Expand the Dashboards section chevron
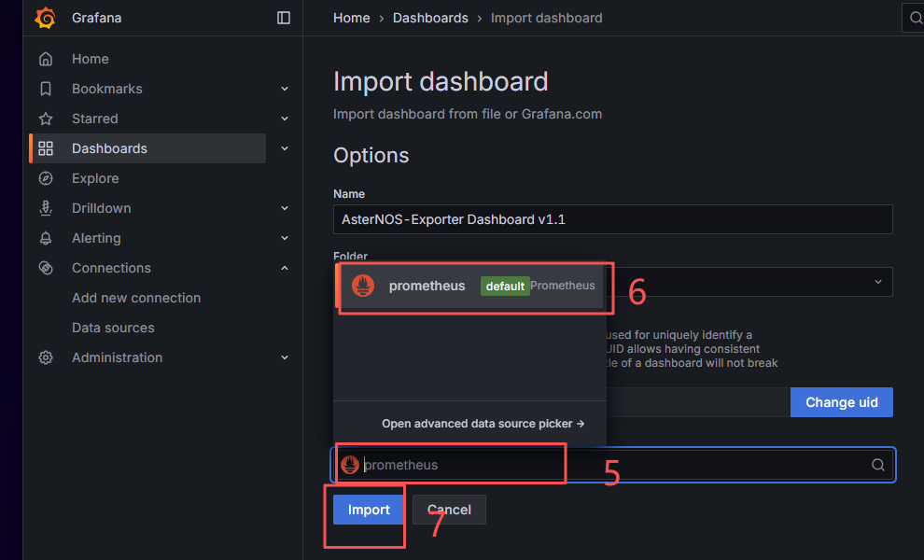This screenshot has width=924, height=560. click(x=285, y=148)
